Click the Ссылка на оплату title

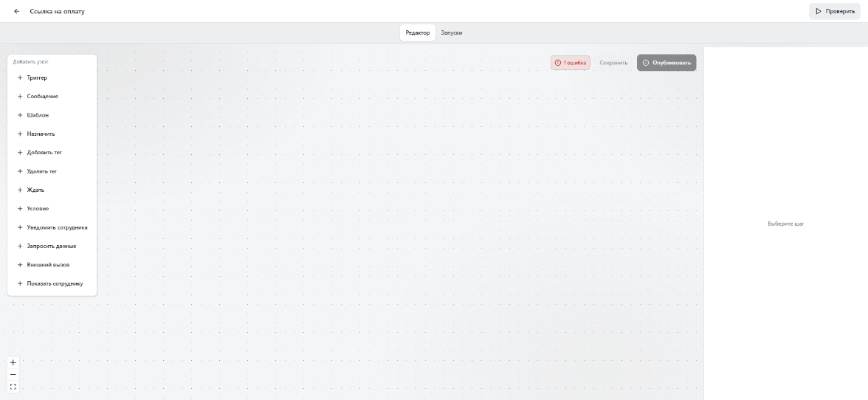coord(58,11)
